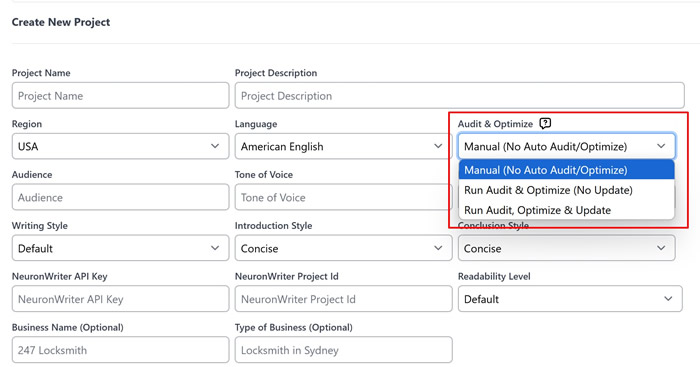Focus the Project Name input field
This screenshot has width=700, height=367.
[121, 96]
